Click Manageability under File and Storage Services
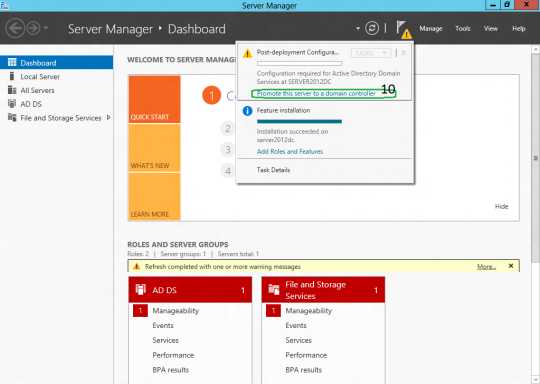 [x=309, y=311]
